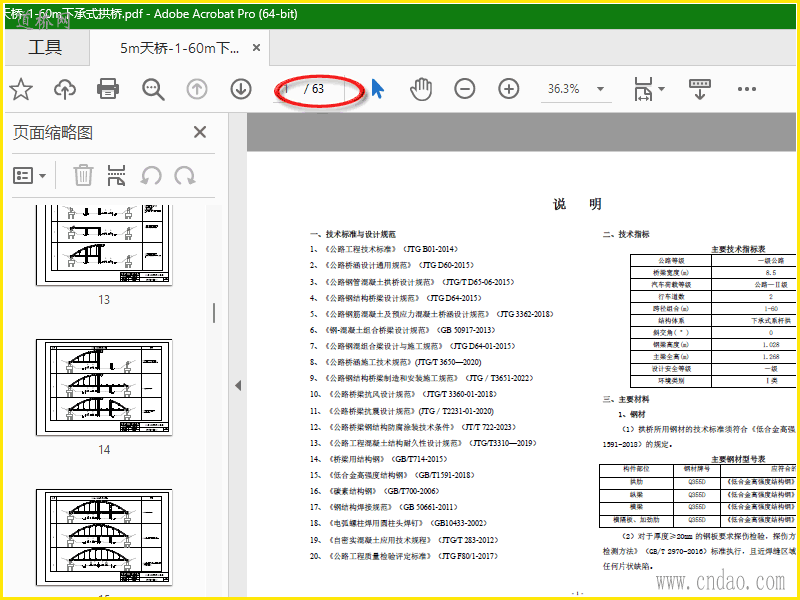
Task: Click the star bookmark icon
Action: click(x=21, y=89)
